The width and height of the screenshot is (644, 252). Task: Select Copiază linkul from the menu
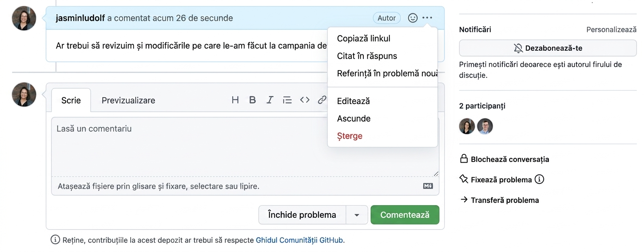pos(363,39)
